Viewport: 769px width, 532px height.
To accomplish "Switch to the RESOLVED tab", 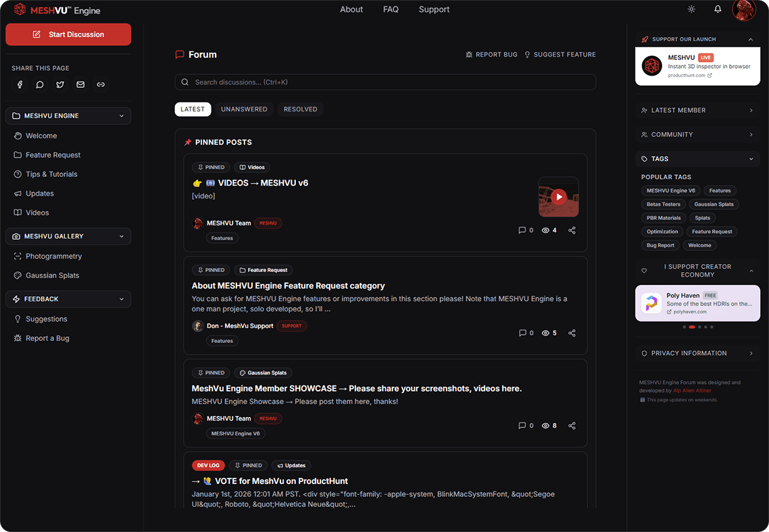I will pos(300,109).
